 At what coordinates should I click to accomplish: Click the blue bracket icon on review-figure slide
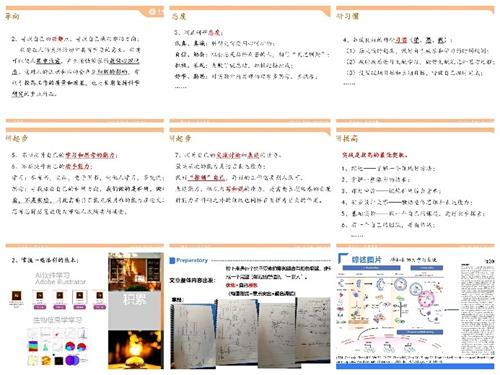pos(342,258)
